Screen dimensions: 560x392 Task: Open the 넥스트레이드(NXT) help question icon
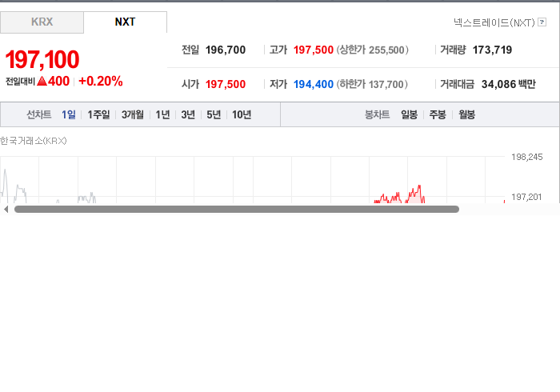(x=542, y=22)
